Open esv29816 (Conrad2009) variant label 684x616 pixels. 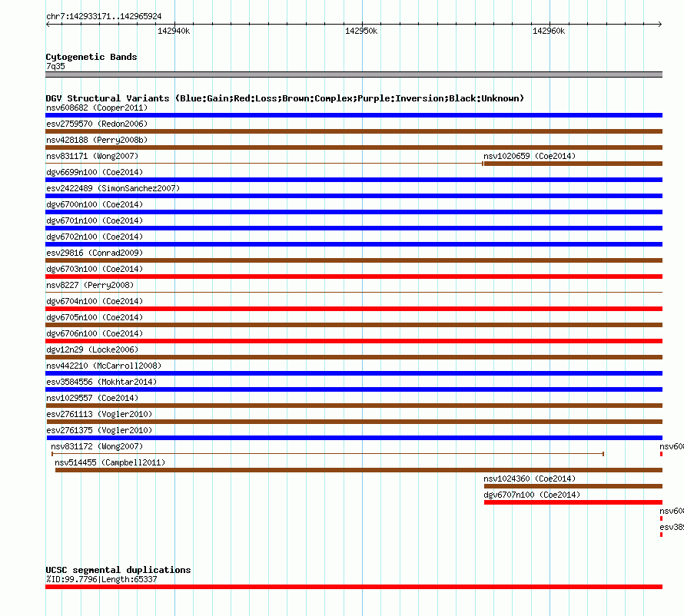(95, 253)
